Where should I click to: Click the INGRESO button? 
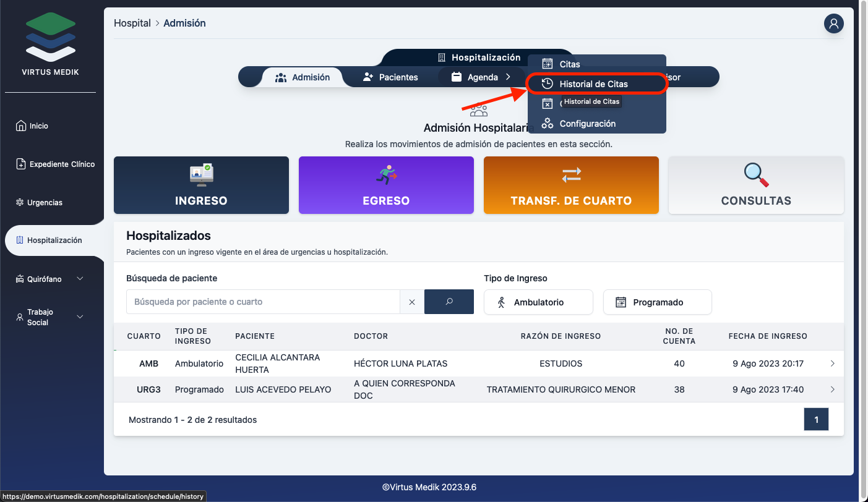tap(201, 185)
